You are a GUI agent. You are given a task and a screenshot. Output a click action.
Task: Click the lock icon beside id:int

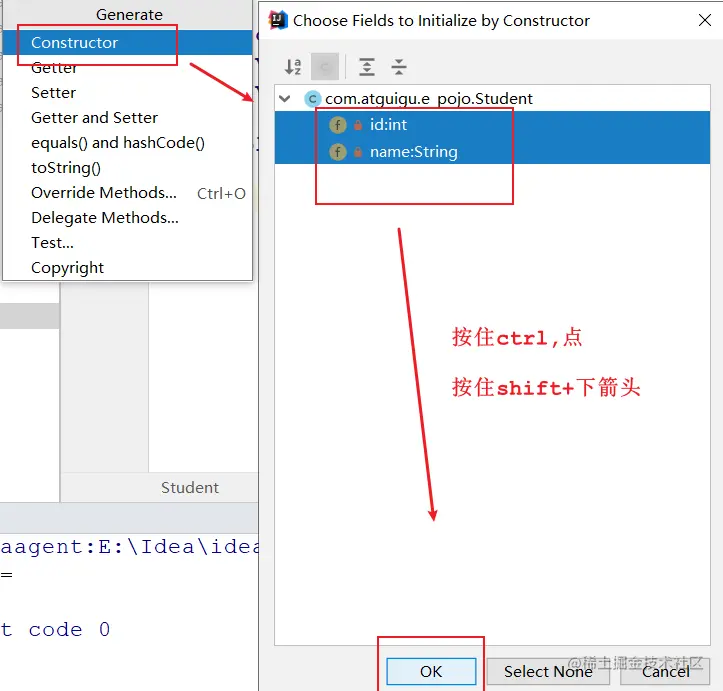[358, 125]
